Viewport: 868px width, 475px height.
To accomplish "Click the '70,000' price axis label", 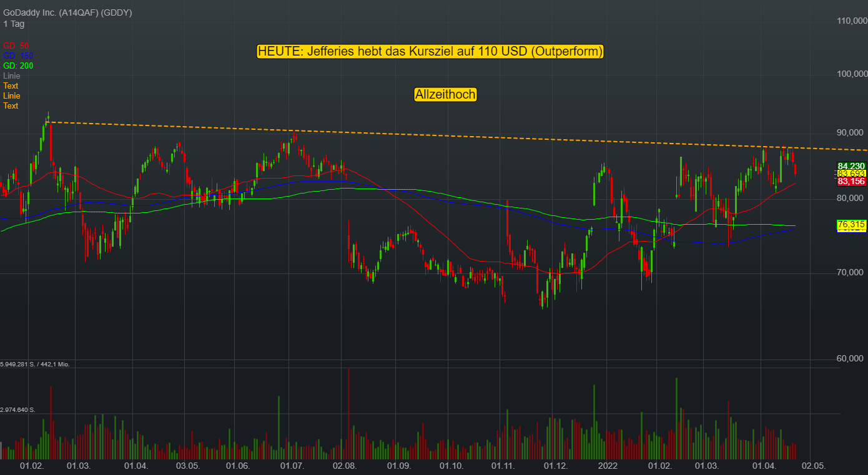I will (851, 273).
